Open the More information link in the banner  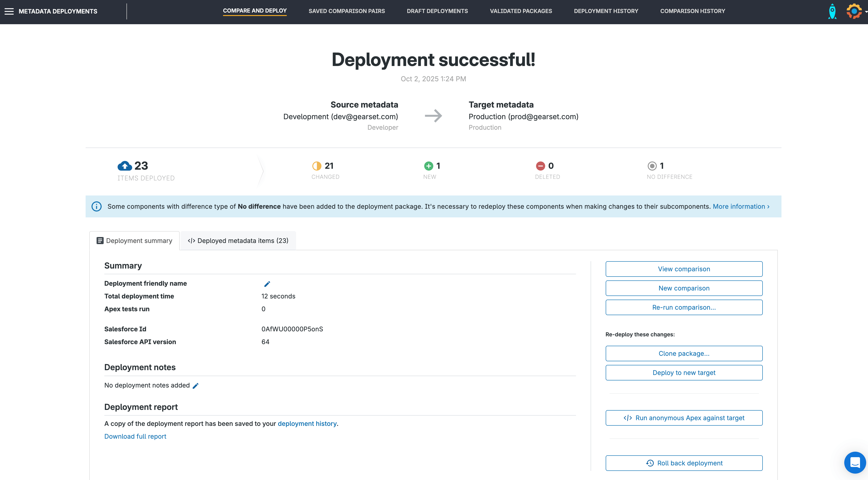[x=740, y=206]
